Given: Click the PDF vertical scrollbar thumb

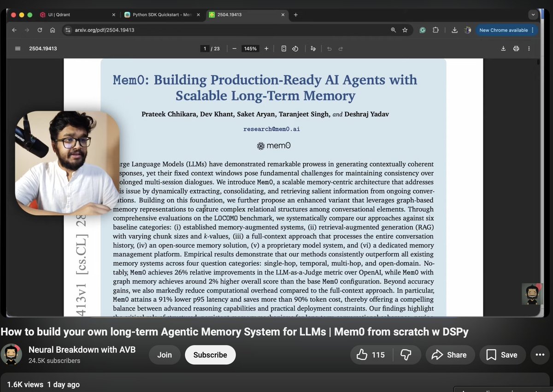Looking at the screenshot, I should (x=538, y=62).
